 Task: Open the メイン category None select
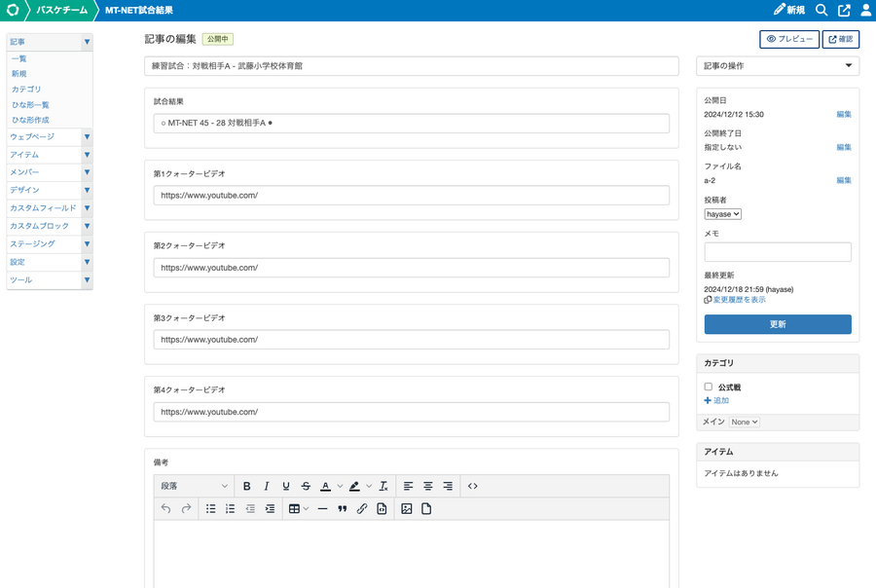point(745,422)
